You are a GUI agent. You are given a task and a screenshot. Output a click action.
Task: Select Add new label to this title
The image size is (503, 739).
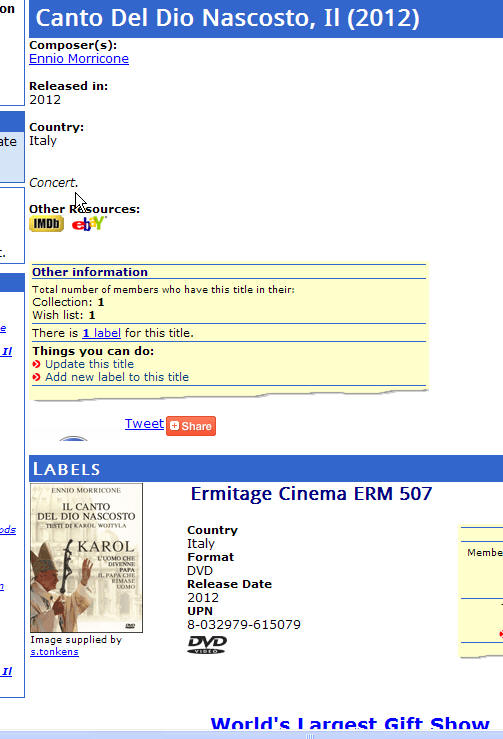tap(117, 377)
